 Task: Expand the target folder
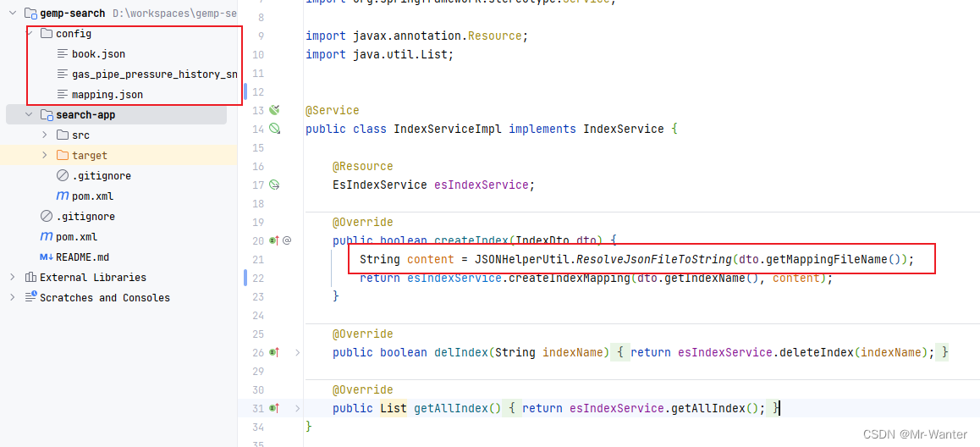coord(44,155)
